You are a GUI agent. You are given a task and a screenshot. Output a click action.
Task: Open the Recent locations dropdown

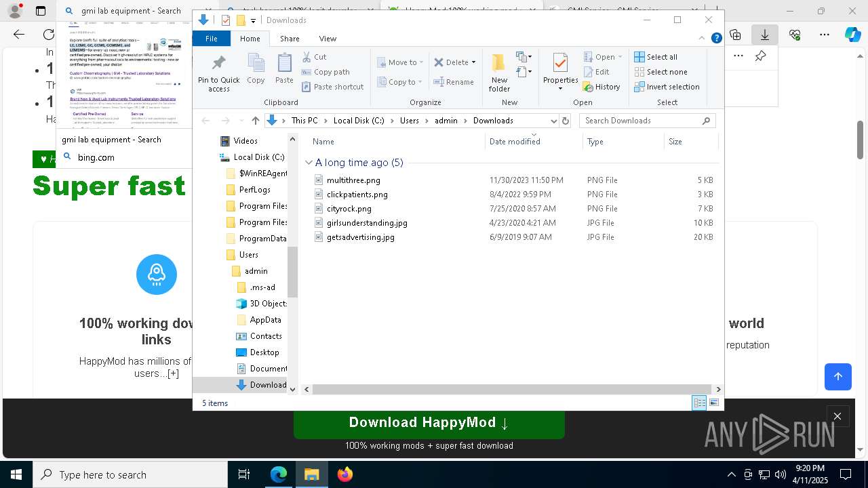[x=240, y=121]
